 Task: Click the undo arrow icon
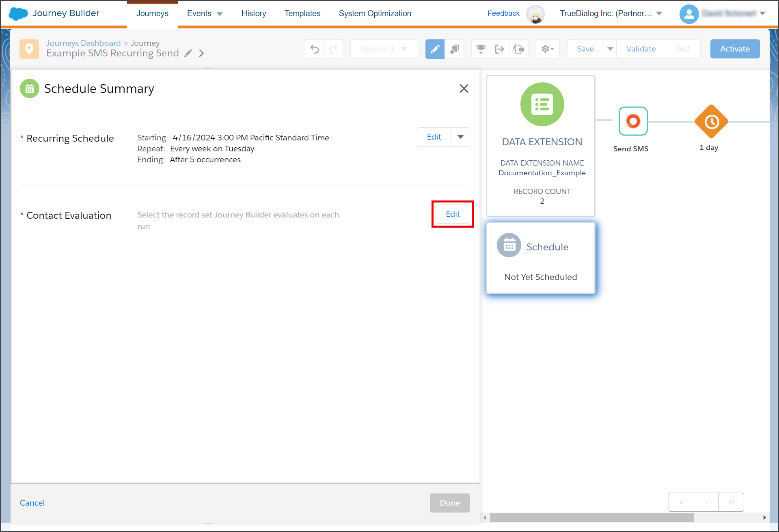click(x=315, y=49)
